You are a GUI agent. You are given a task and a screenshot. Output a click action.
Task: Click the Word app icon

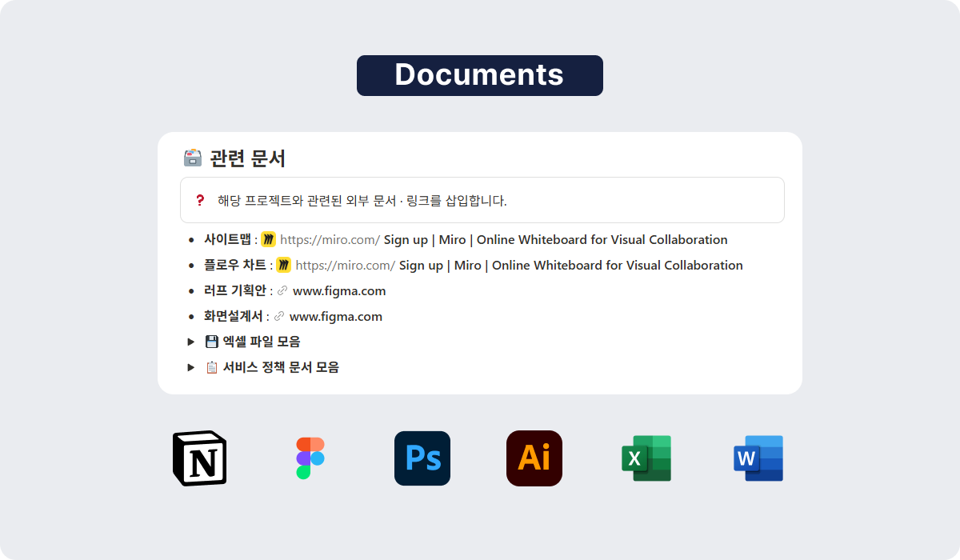tap(758, 458)
